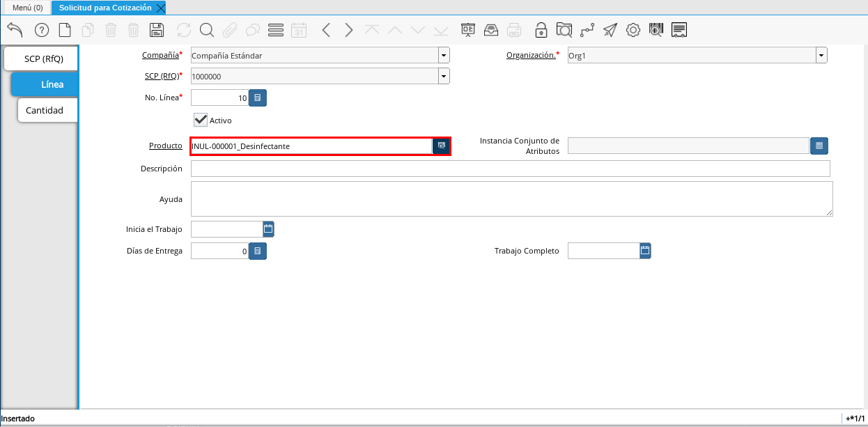The width and height of the screenshot is (868, 427).
Task: Open calculator for No. Línea
Action: (258, 98)
